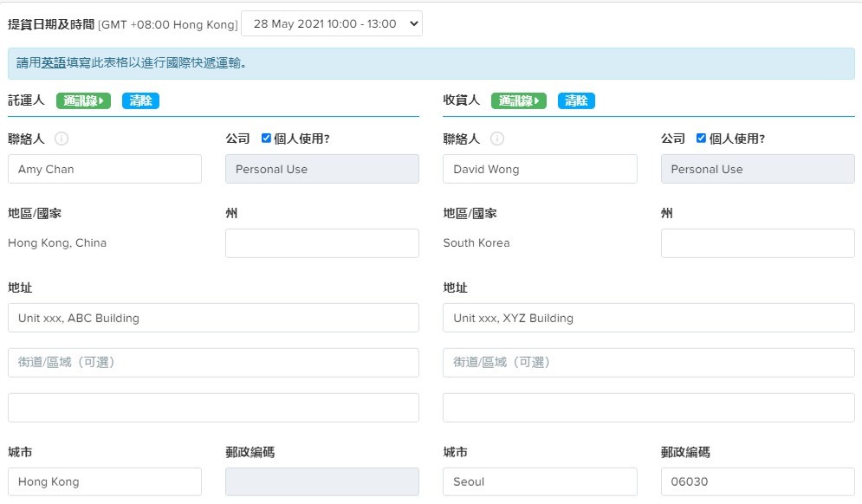Clear shipper details with 清除 button

140,100
